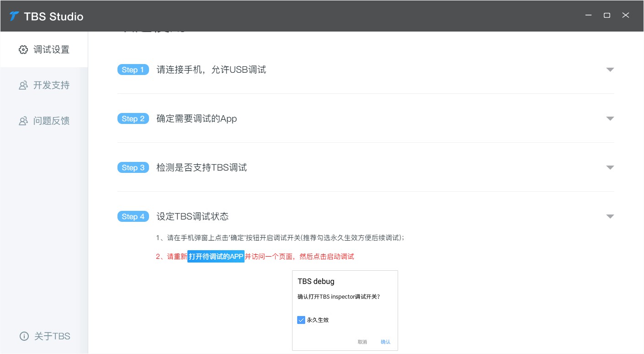Image resolution: width=644 pixels, height=354 pixels.
Task: Maximize the TBS Studio window
Action: 607,15
